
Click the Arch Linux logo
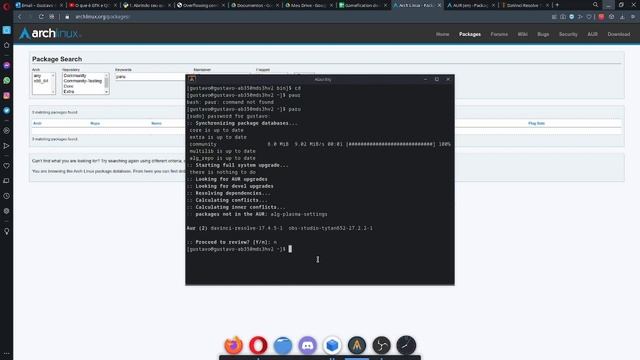click(x=49, y=33)
